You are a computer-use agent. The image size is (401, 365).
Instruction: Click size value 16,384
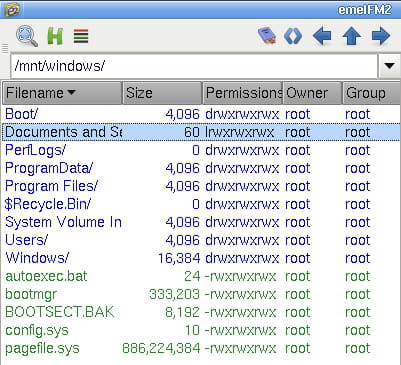coord(179,258)
